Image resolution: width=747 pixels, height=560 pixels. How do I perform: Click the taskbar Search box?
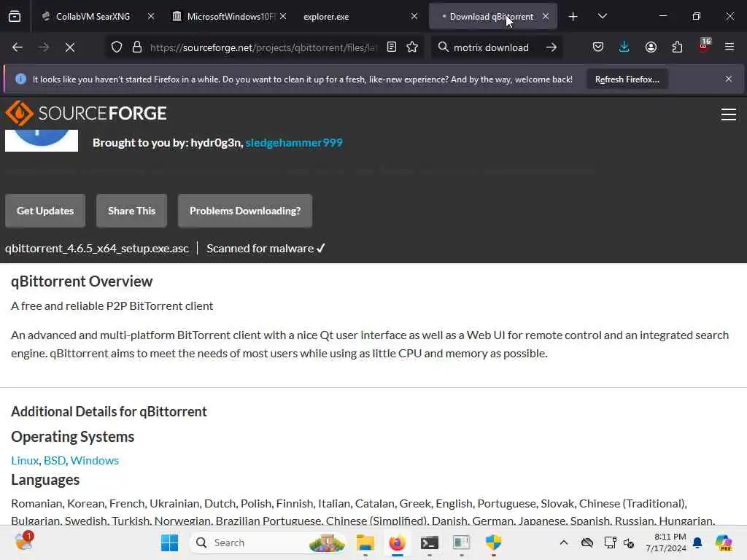[269, 542]
